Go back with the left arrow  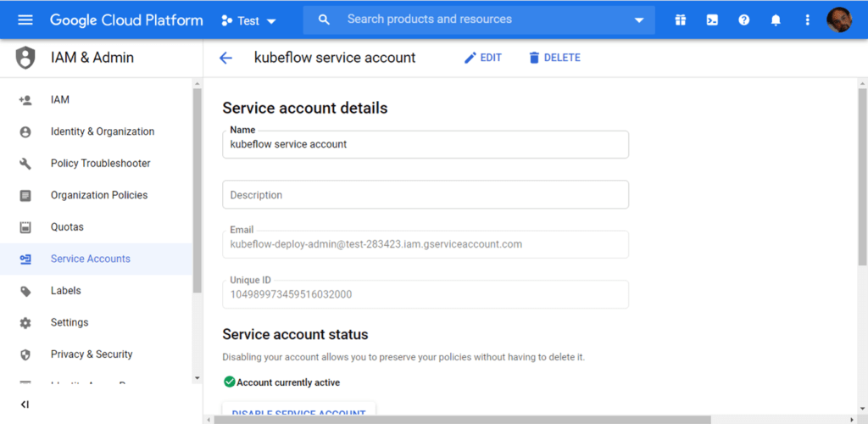[x=225, y=59]
